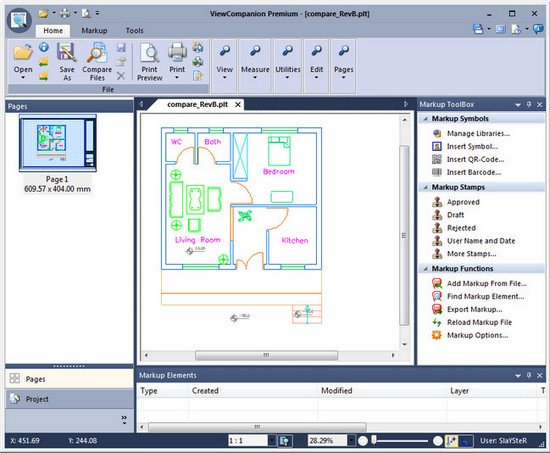
Task: Click the Created column header
Action: coord(253,391)
